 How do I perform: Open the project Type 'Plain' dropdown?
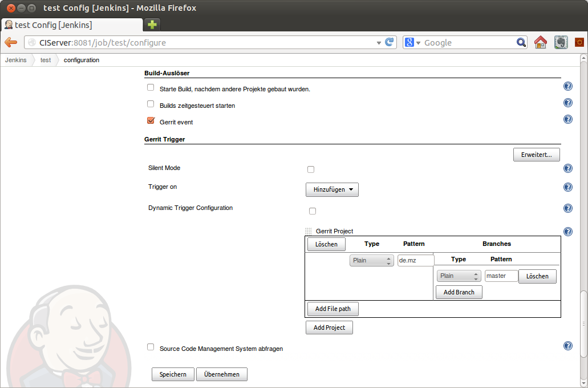pyautogui.click(x=372, y=260)
